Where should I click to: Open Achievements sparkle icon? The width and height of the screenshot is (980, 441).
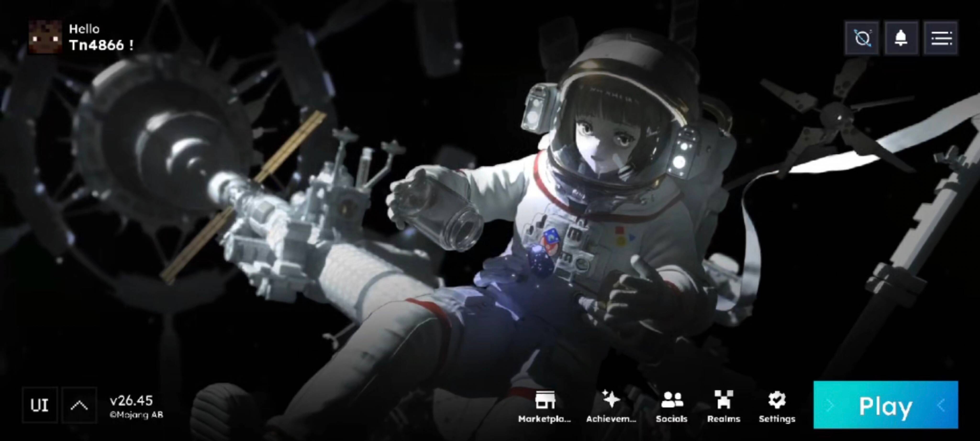click(611, 399)
